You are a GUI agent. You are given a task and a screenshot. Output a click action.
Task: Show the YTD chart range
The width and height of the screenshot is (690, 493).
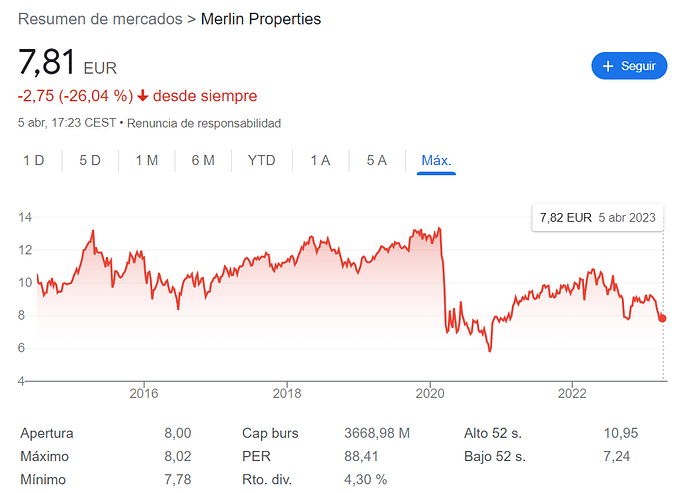point(261,160)
